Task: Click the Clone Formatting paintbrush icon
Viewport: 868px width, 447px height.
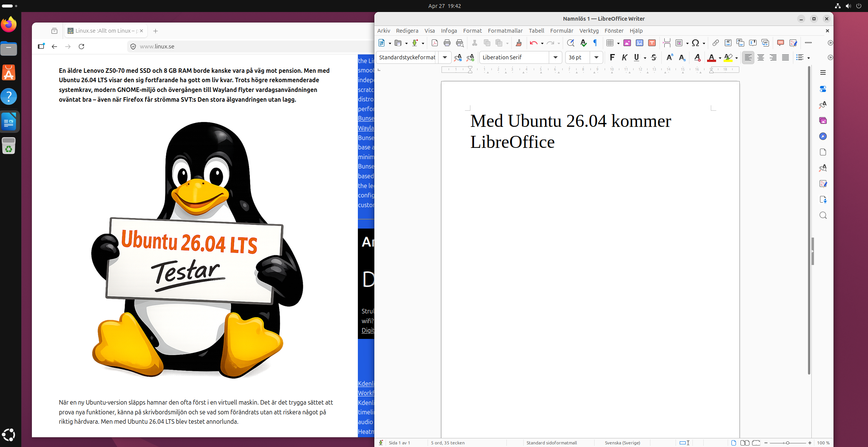Action: tap(519, 43)
